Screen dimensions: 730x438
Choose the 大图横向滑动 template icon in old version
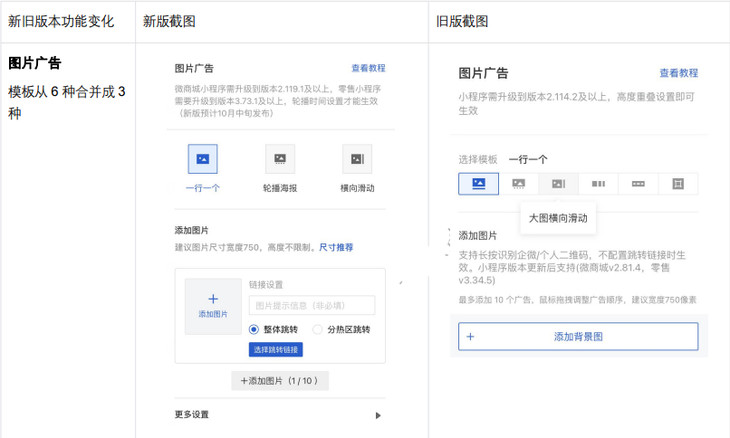(x=558, y=184)
